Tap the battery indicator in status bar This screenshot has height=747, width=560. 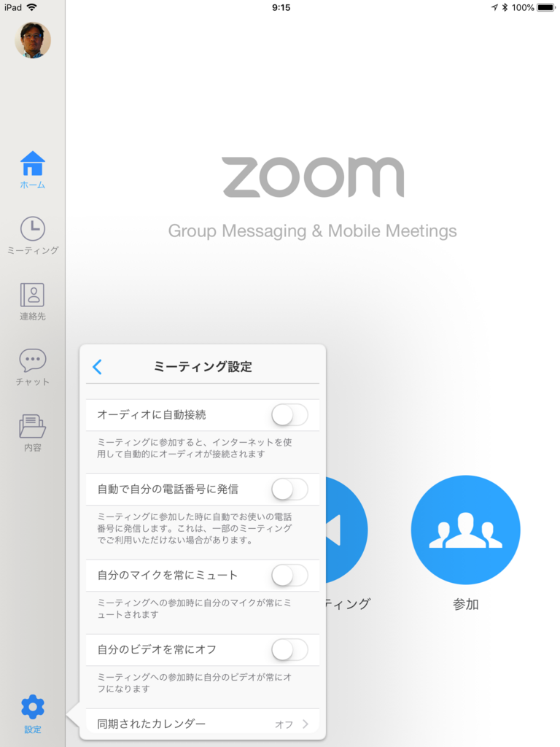(546, 7)
